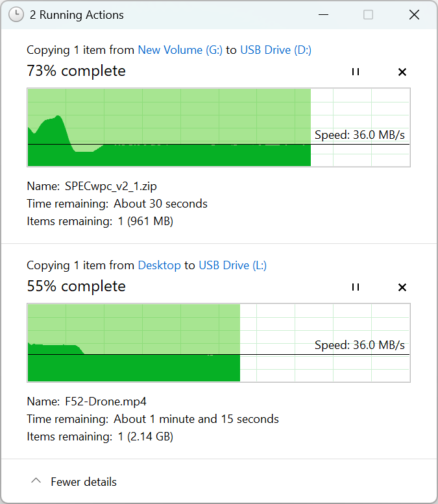Click the clock icon in title bar
This screenshot has width=438, height=504.
point(16,14)
